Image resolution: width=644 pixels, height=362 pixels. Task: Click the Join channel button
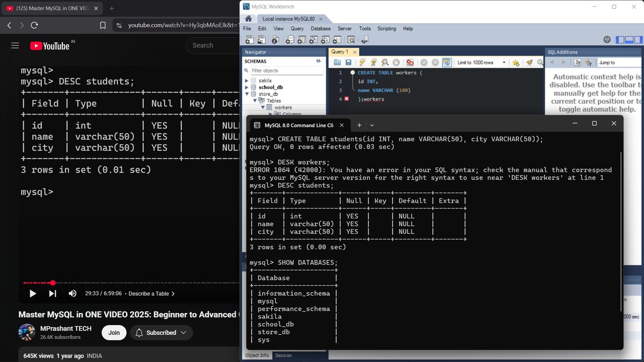click(x=114, y=333)
